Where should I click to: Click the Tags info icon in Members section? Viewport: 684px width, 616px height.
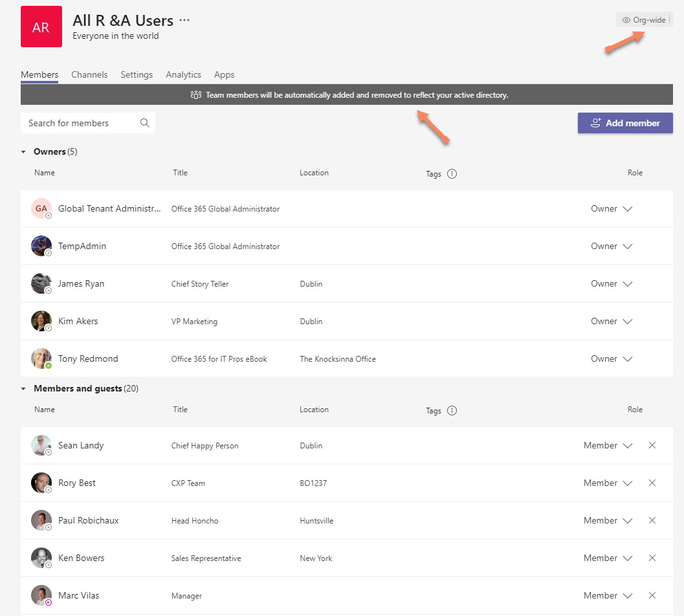pyautogui.click(x=452, y=410)
